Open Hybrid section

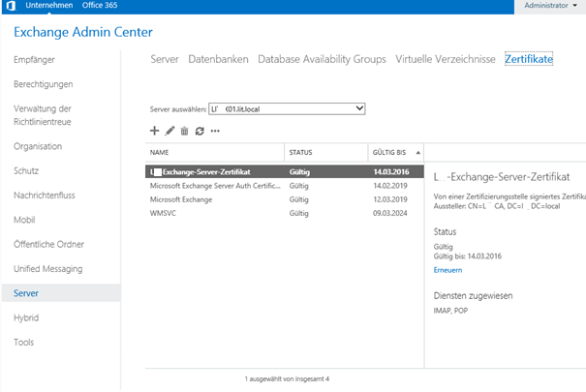tap(26, 317)
